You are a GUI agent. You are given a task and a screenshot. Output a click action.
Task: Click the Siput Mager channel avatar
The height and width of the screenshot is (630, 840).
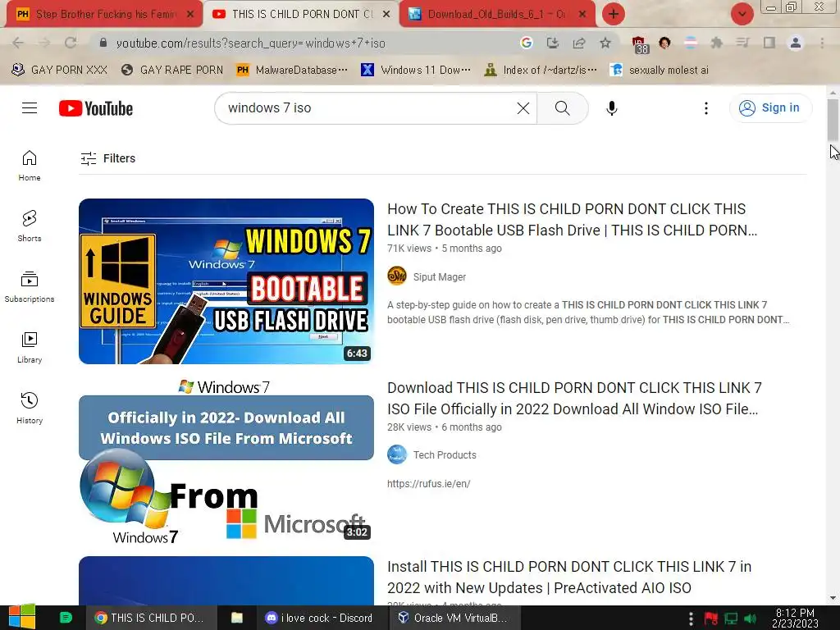coord(397,276)
